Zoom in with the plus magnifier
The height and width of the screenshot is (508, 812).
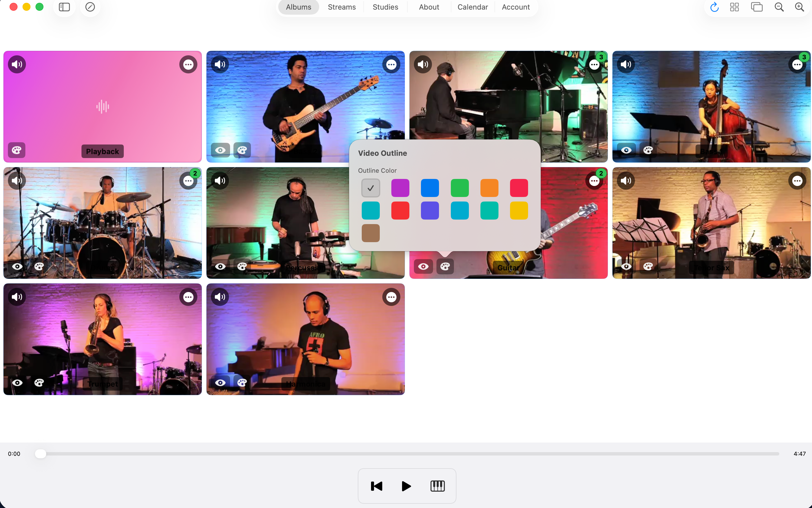tap(800, 7)
